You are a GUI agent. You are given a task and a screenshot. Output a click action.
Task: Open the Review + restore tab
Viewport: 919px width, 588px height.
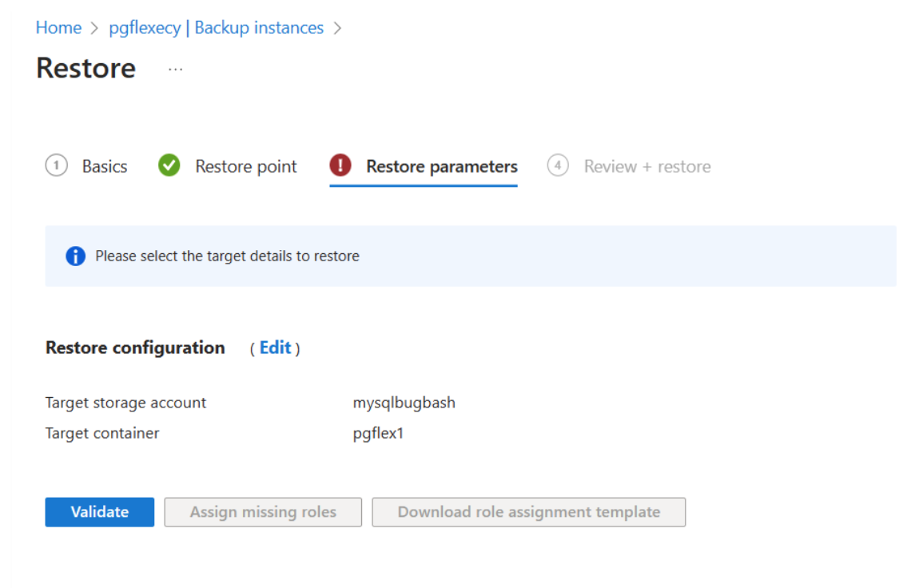(647, 166)
